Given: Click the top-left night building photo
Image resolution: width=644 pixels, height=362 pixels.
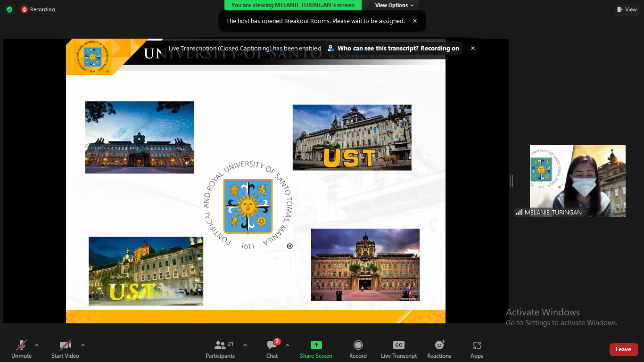Looking at the screenshot, I should 140,137.
